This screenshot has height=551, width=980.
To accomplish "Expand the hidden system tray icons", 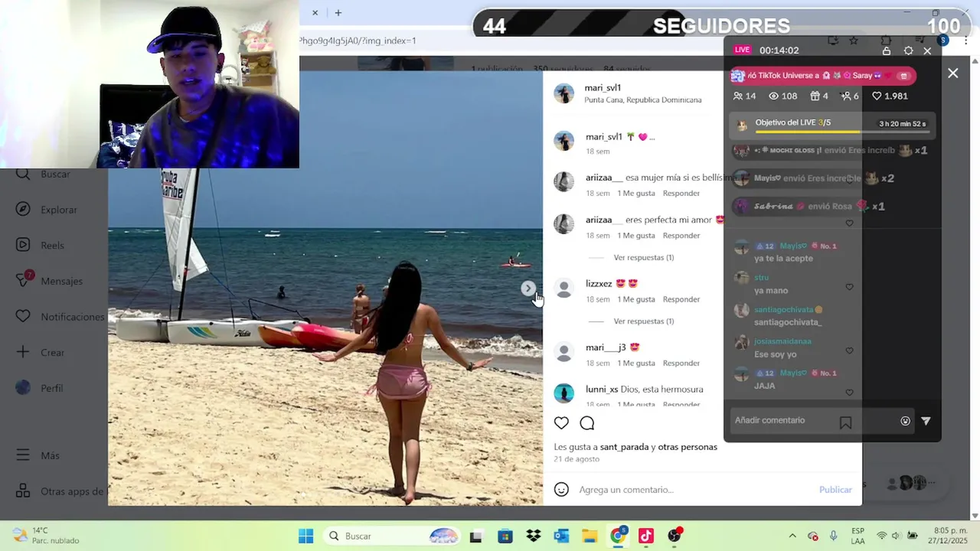I will [792, 536].
